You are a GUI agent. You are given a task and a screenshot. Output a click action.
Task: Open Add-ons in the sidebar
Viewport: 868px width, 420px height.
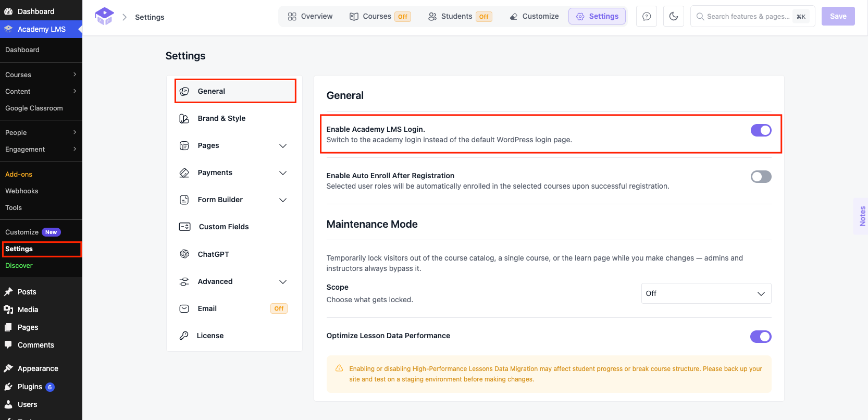pyautogui.click(x=19, y=174)
